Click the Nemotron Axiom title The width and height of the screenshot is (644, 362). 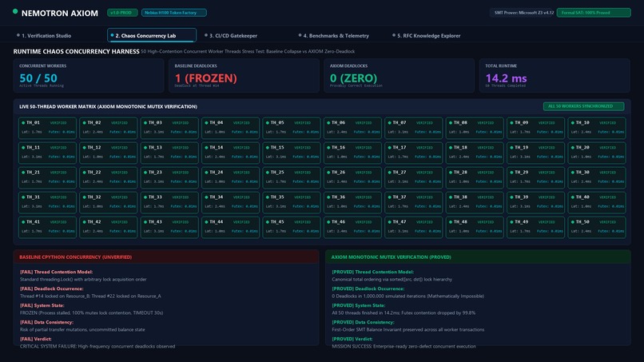[60, 13]
